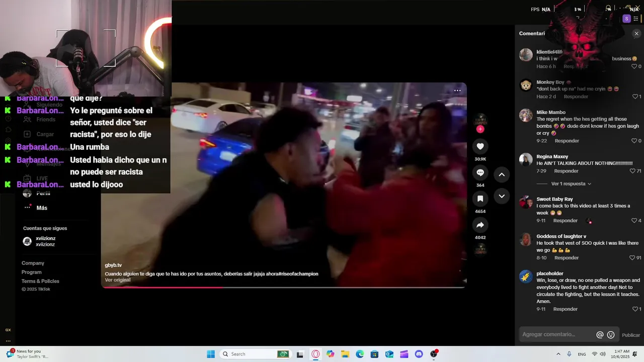Open Monkey Boy's profile avatar
The width and height of the screenshot is (644, 362).
click(x=526, y=85)
